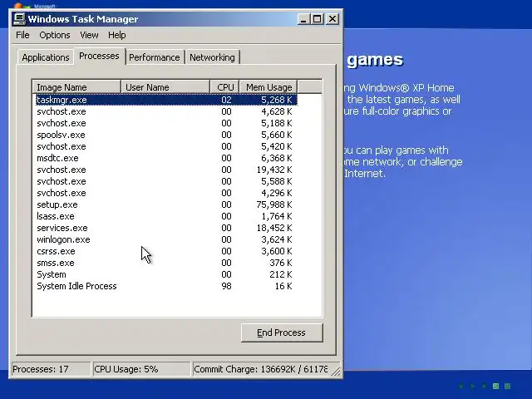Select the Processes tab
This screenshot has width=532, height=399.
99,56
